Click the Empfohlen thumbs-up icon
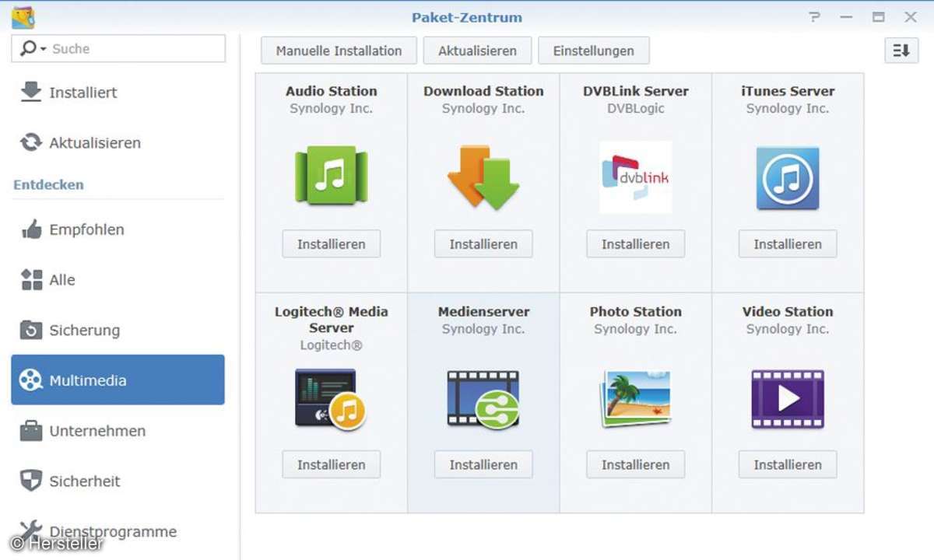The image size is (934, 560). (x=31, y=229)
